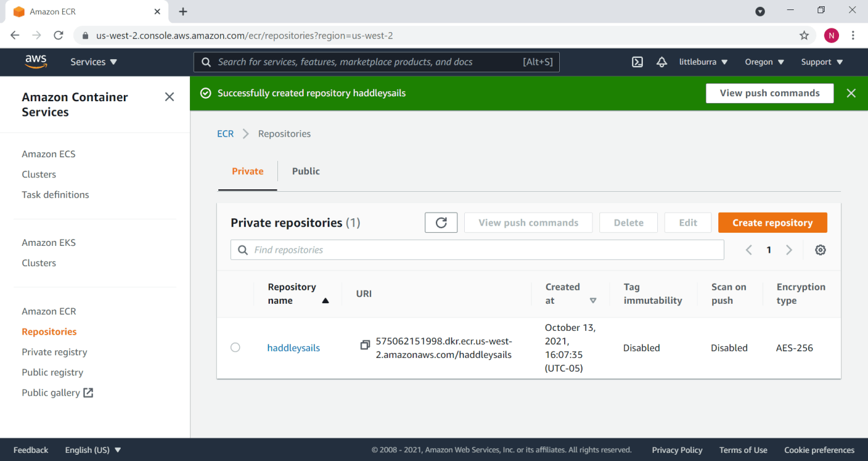
Task: Open table preferences gear icon
Action: tap(820, 250)
